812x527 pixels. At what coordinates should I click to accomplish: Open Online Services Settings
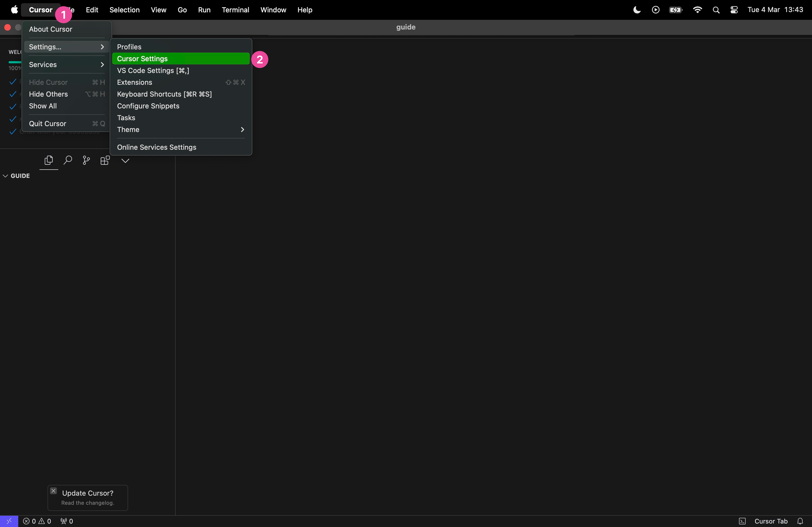pos(181,147)
